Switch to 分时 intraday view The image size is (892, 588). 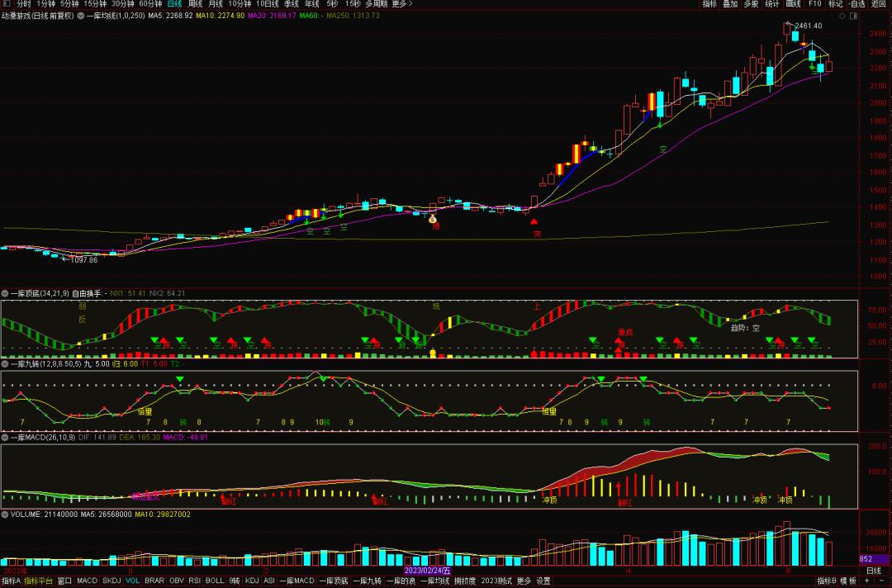(24, 3)
